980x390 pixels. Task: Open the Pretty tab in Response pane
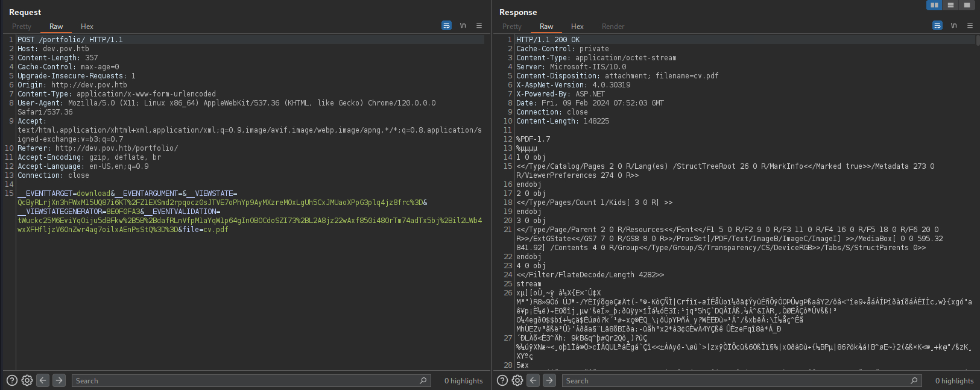[512, 27]
